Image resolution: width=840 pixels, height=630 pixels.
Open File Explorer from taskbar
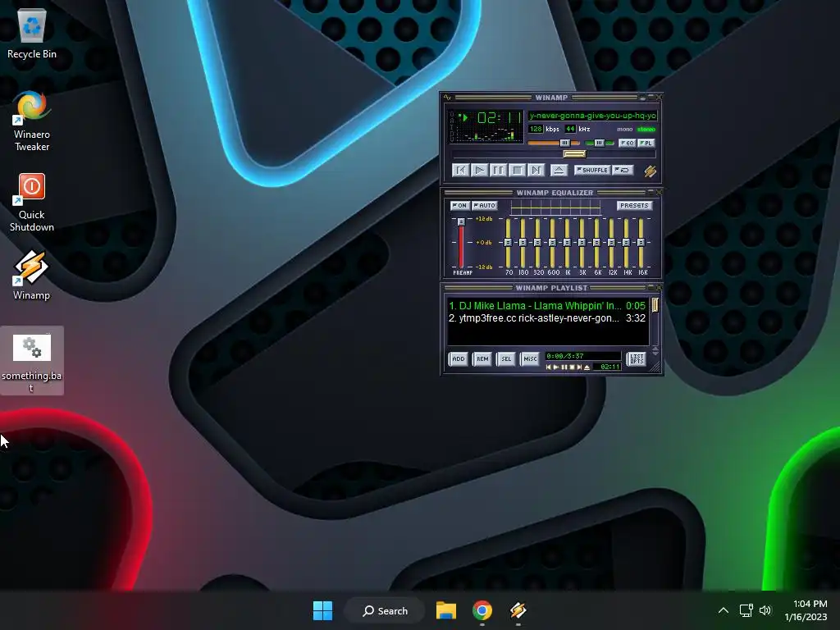coord(445,610)
